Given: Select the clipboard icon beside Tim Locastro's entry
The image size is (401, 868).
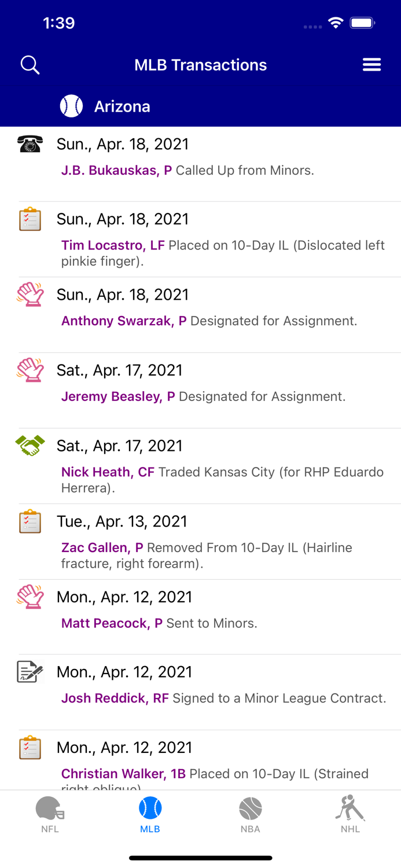Looking at the screenshot, I should pyautogui.click(x=30, y=219).
